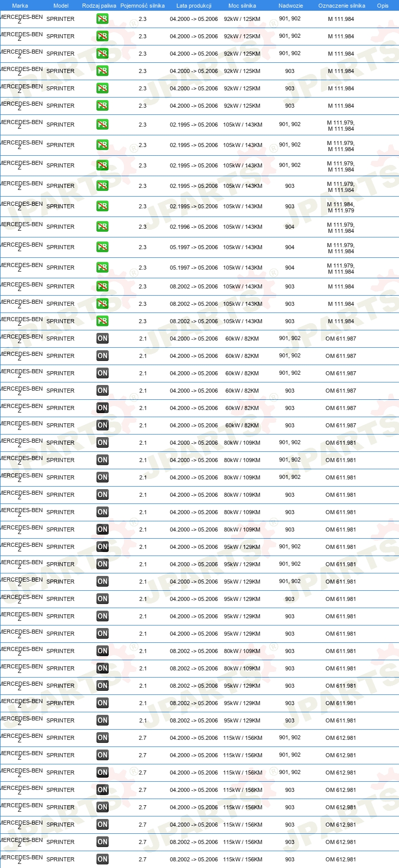Image resolution: width=399 pixels, height=868 pixels.
Task: Click '105kW / 143KM' in the 02.1996 row
Action: coord(243,227)
